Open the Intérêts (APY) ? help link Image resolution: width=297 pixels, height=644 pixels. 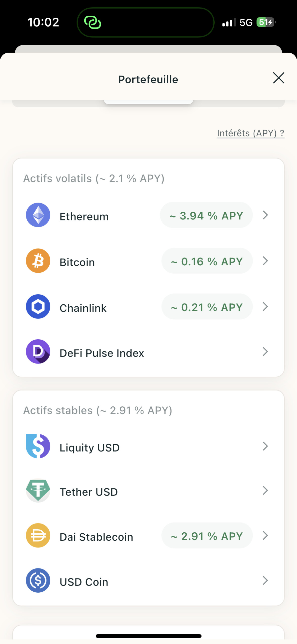pos(251,133)
